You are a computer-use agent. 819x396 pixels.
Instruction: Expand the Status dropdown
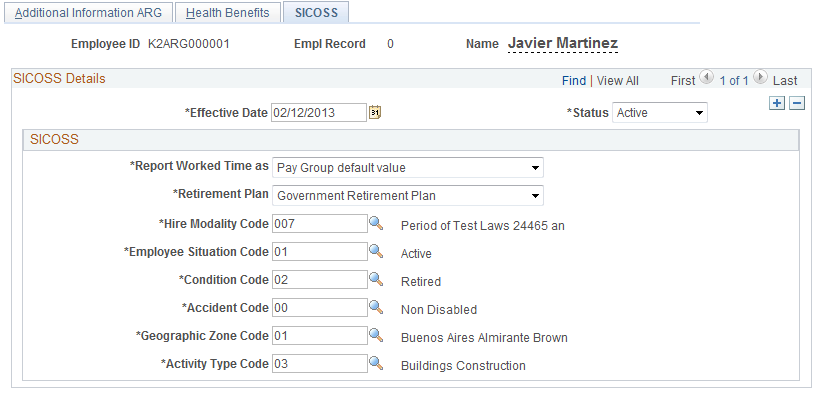click(660, 113)
